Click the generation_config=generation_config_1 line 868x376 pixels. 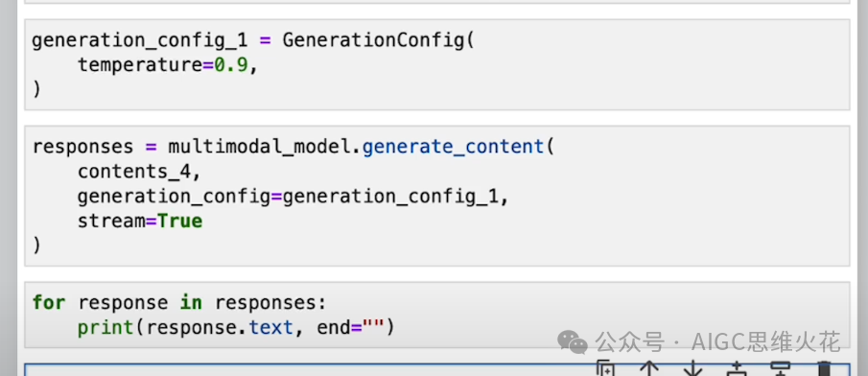click(x=293, y=197)
